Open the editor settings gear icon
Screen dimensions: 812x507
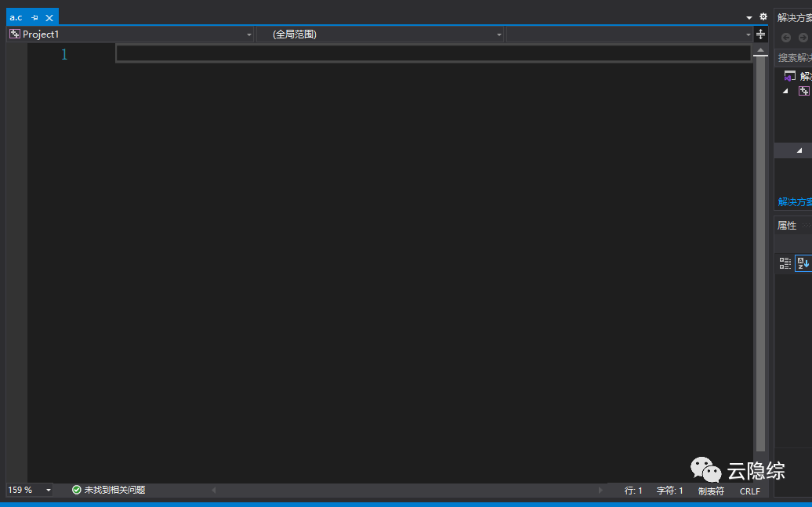763,16
